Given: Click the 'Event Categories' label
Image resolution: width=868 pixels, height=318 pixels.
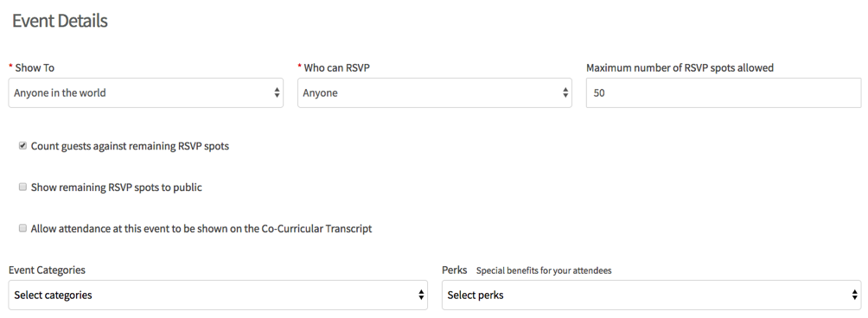Looking at the screenshot, I should coord(47,270).
